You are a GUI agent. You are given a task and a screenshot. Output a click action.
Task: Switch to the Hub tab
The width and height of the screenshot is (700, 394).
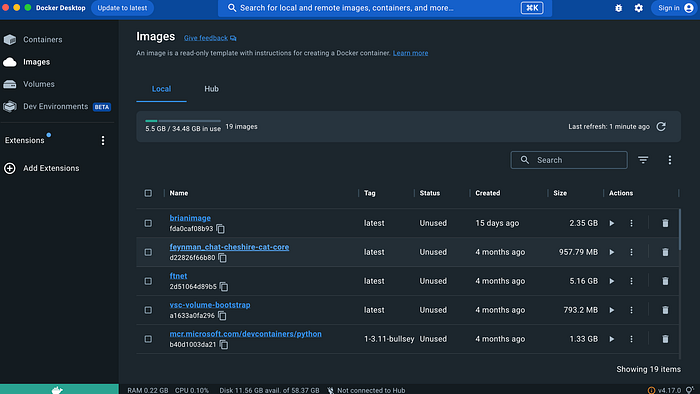212,89
